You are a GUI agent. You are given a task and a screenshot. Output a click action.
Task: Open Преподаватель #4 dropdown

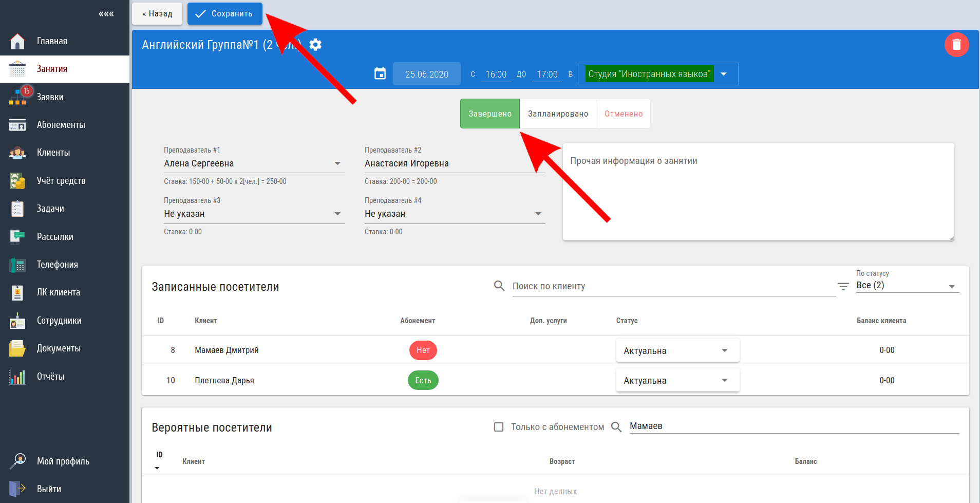[x=455, y=214]
